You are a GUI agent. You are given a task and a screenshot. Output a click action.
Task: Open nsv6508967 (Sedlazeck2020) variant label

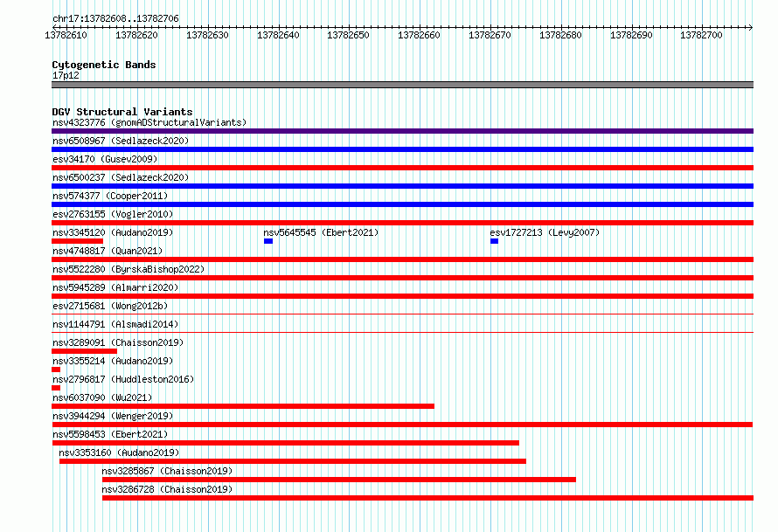pyautogui.click(x=121, y=141)
